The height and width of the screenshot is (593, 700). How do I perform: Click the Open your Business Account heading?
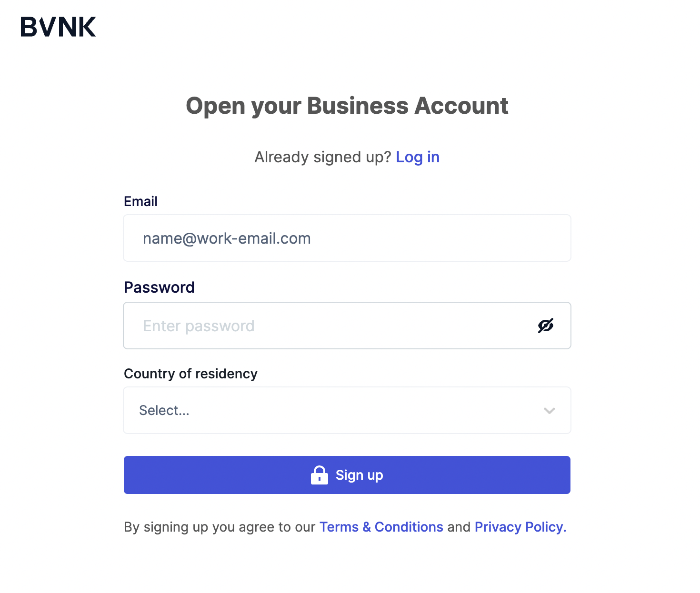347,106
